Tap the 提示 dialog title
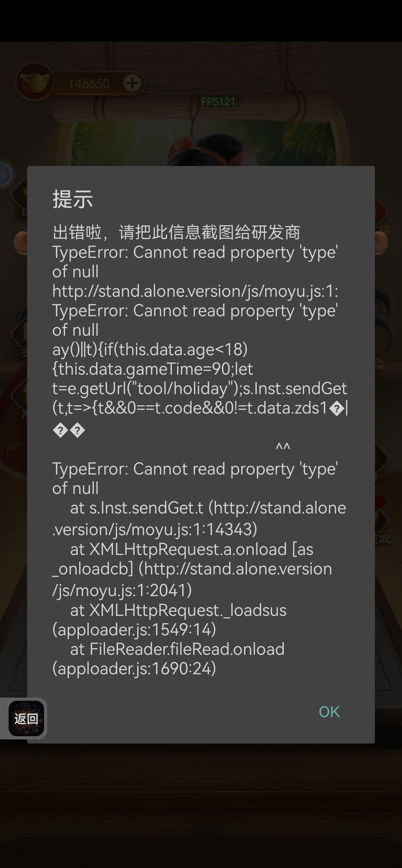The width and height of the screenshot is (402, 868). [x=72, y=199]
